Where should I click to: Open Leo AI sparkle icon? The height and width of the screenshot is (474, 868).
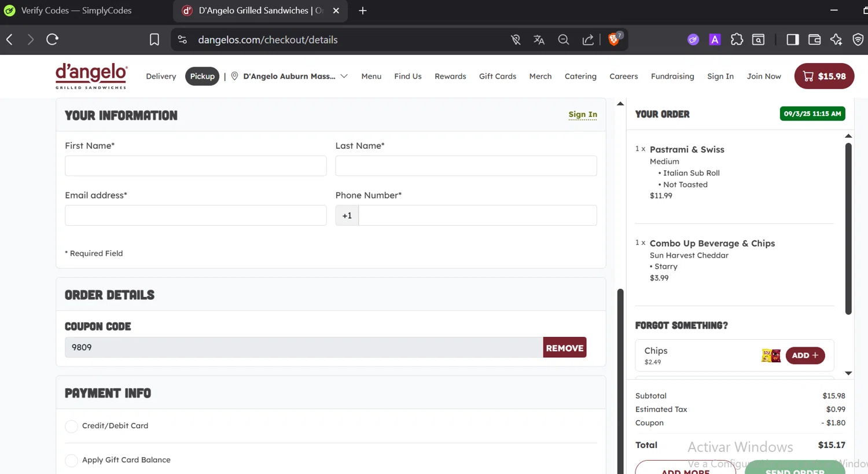(836, 39)
